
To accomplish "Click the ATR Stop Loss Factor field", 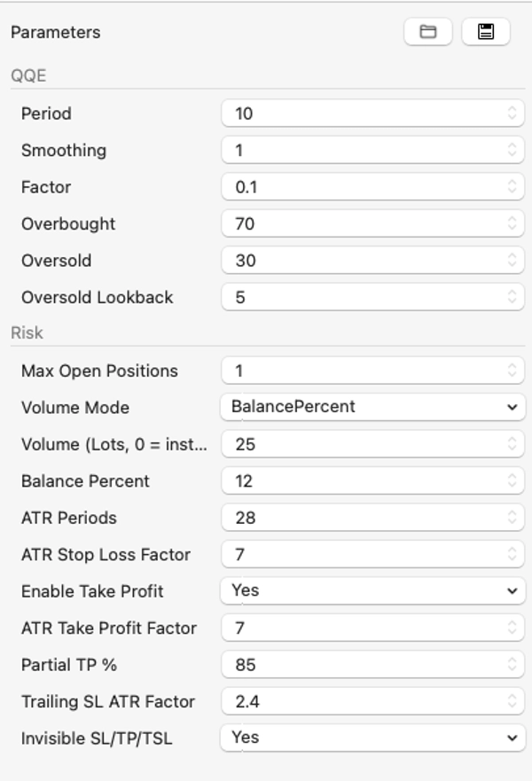I will [364, 555].
